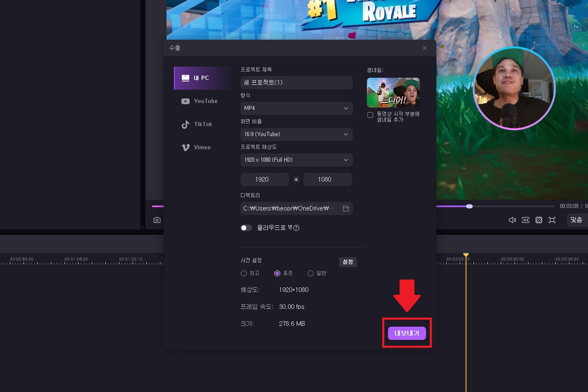588x392 pixels.
Task: Enter fullscreen preview with the frame icon
Action: [x=552, y=220]
